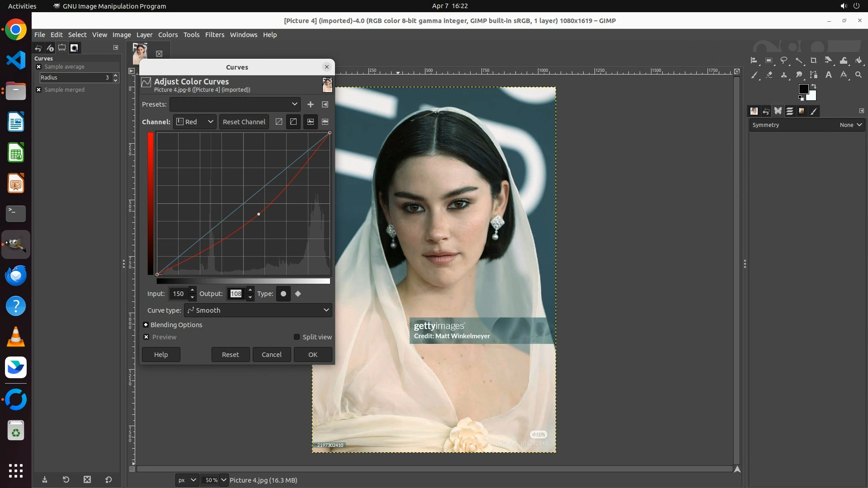
Task: Switch to logarithmic histogram icon
Action: click(325, 122)
